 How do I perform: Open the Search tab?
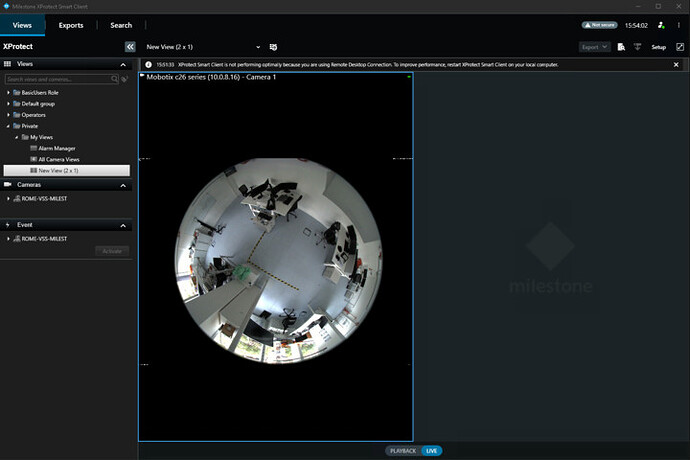(x=121, y=25)
